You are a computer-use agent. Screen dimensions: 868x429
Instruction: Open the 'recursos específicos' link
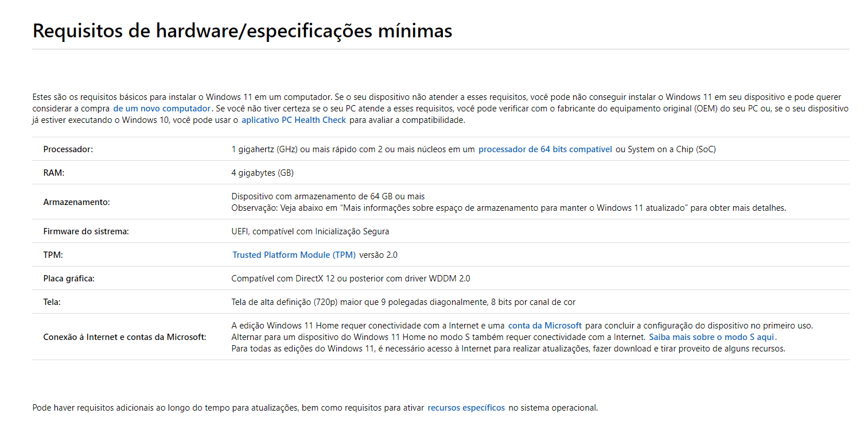(x=466, y=408)
